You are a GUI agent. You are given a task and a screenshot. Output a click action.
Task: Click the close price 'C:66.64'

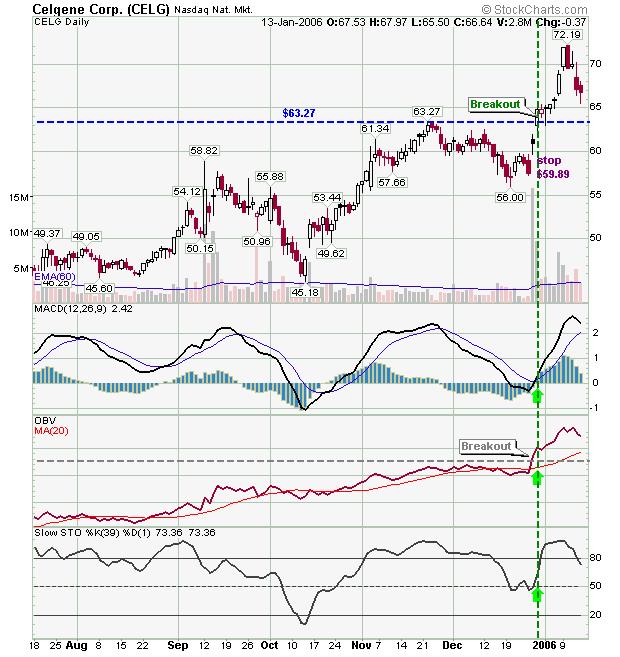pyautogui.click(x=473, y=22)
